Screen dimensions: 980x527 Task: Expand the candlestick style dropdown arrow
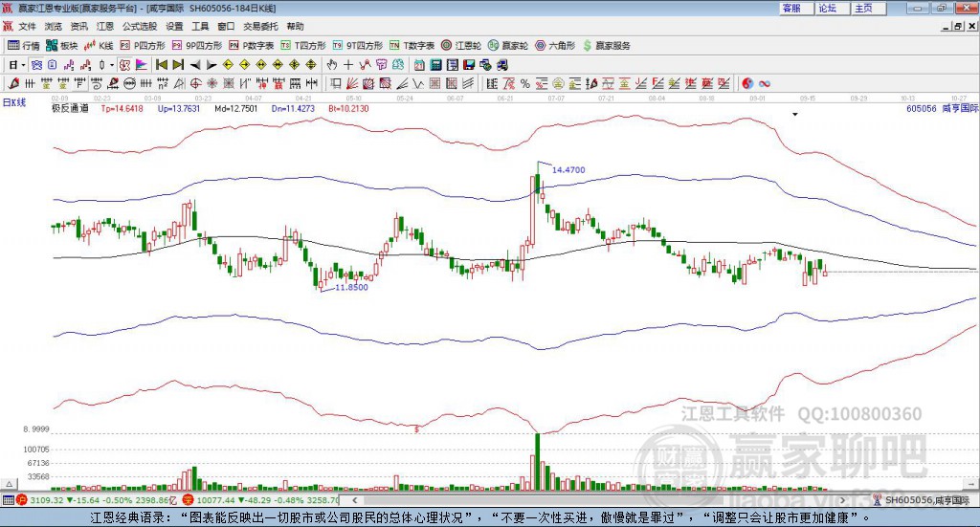[111, 65]
